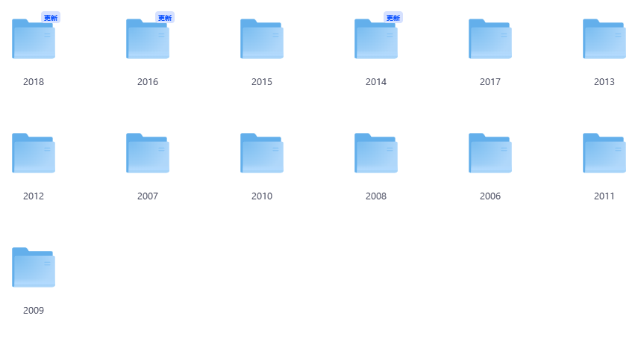Open the 2012 folder icon
Screen dimensions: 644x339
point(34,153)
